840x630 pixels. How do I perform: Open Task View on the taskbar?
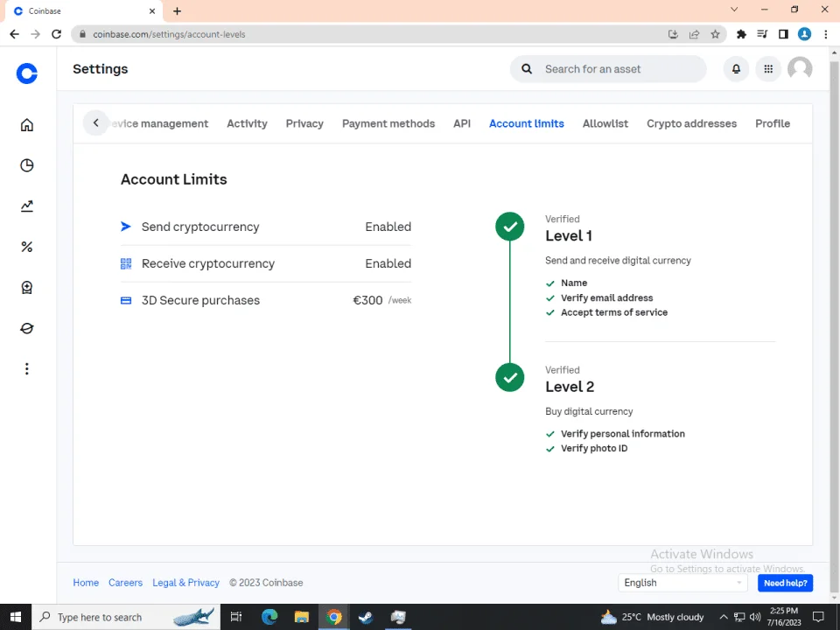236,617
